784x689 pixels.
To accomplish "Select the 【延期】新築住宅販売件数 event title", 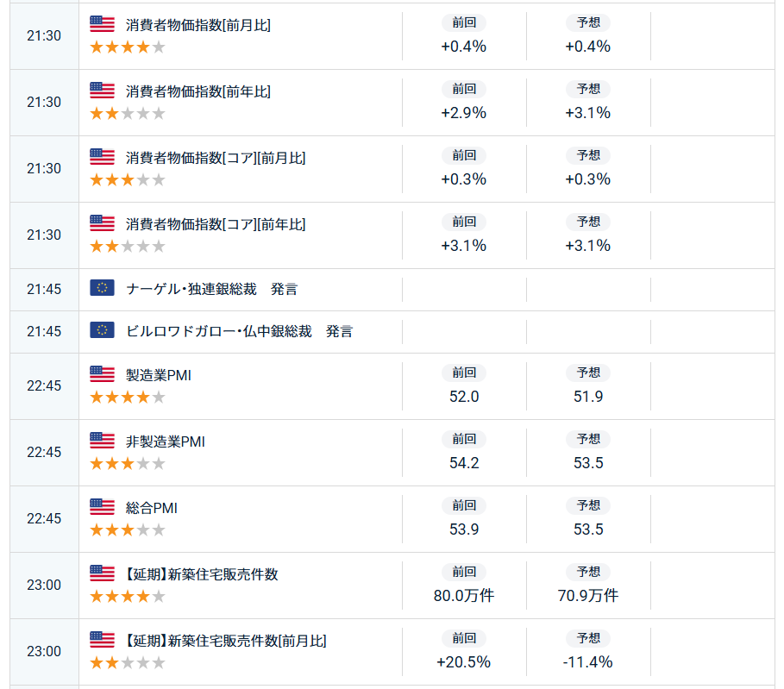I will [x=202, y=574].
